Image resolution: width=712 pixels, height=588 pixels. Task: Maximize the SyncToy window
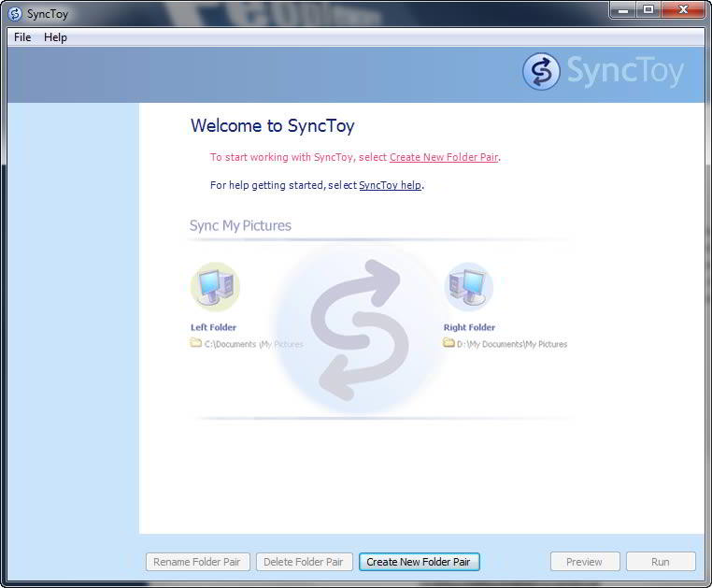click(648, 10)
